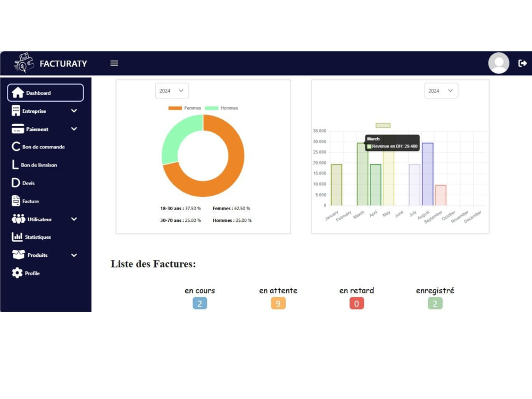Click the September red revenue bar
This screenshot has height=399, width=532.
tap(440, 195)
